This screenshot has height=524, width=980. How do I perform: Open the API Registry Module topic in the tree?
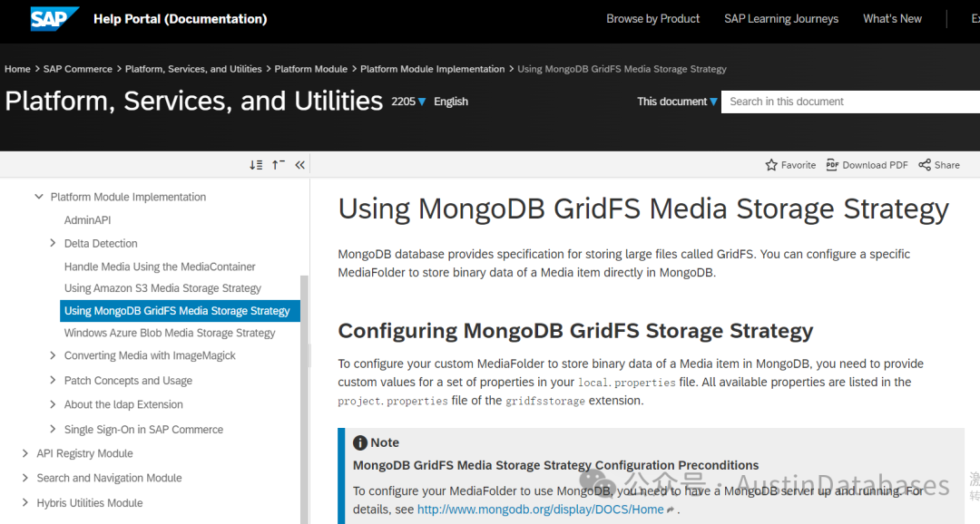[85, 453]
